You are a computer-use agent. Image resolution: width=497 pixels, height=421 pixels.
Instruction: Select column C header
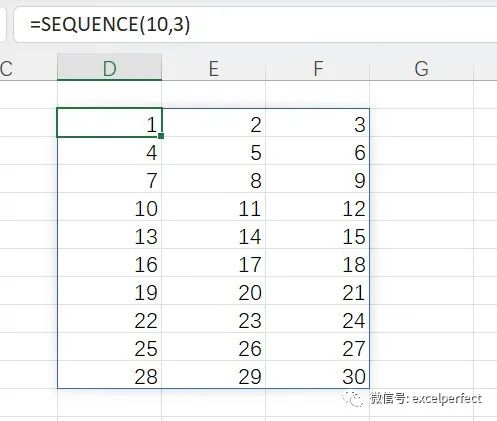point(28,67)
